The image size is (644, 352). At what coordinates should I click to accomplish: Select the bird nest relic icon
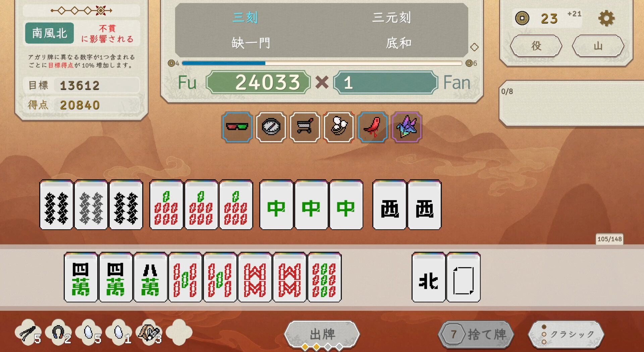(x=339, y=127)
